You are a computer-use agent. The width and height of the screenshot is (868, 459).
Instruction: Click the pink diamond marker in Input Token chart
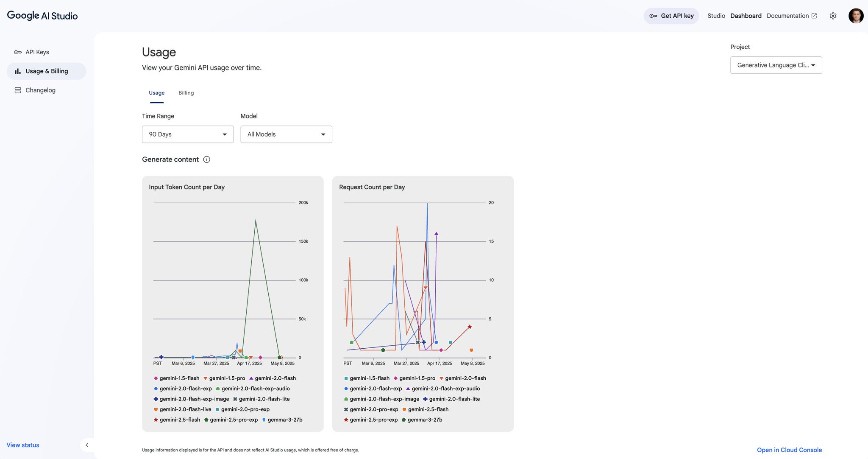[x=261, y=358]
